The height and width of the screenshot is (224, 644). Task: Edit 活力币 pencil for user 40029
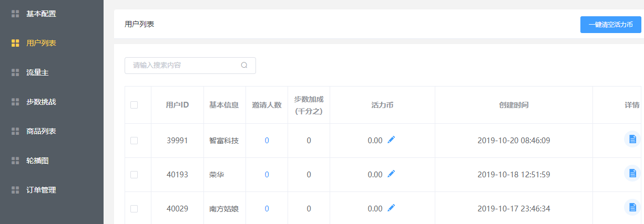(391, 208)
